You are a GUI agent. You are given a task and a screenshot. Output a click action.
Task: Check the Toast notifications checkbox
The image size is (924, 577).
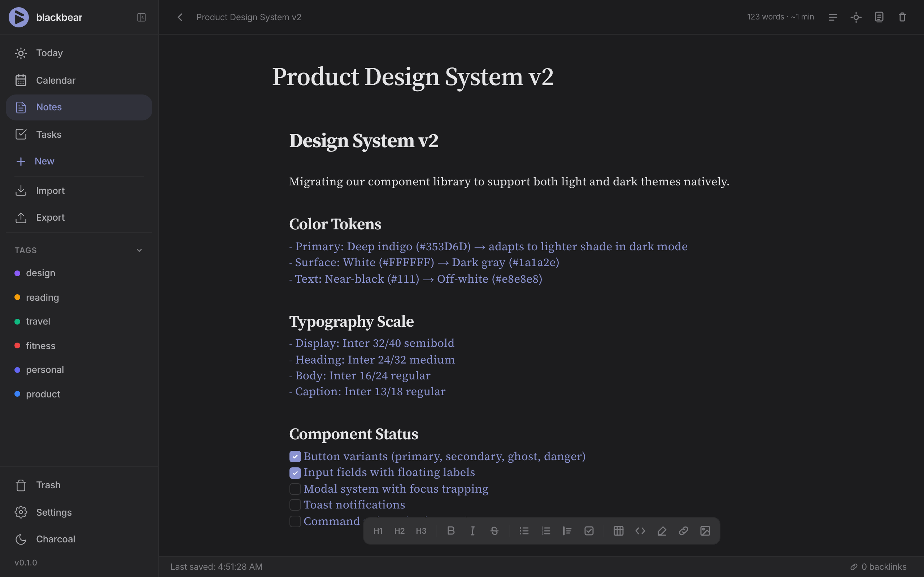click(295, 505)
